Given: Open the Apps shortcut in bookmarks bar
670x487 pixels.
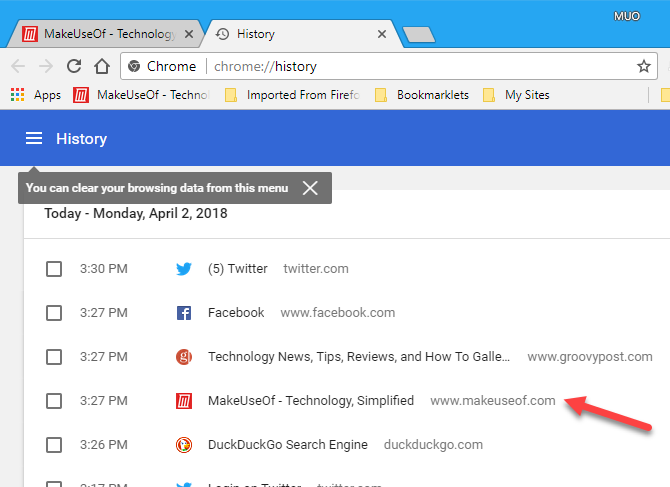Looking at the screenshot, I should pyautogui.click(x=36, y=95).
